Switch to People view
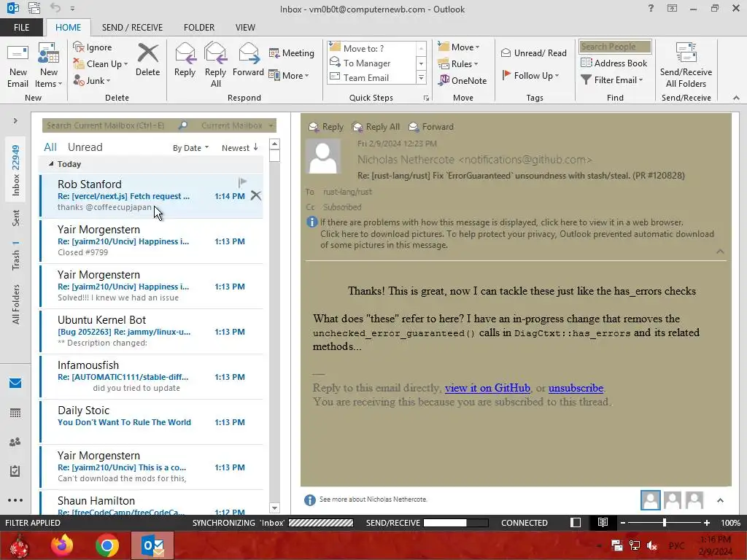Image resolution: width=747 pixels, height=560 pixels. coord(15,442)
